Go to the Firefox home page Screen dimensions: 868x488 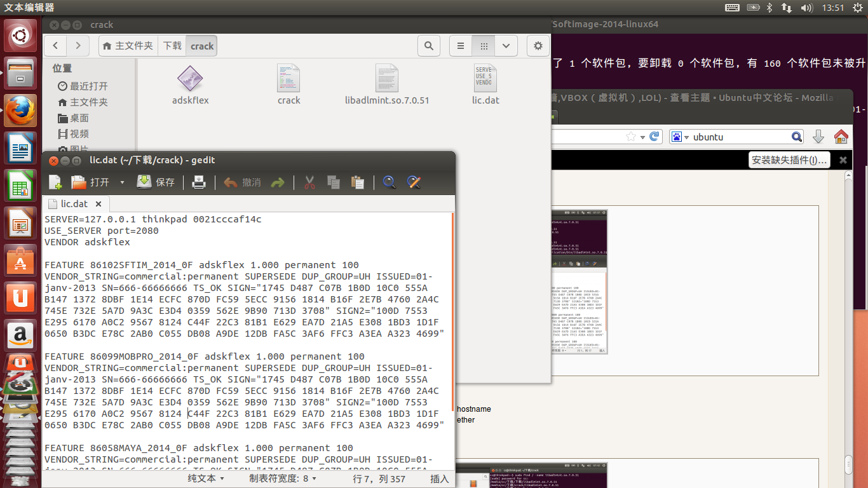tap(841, 137)
